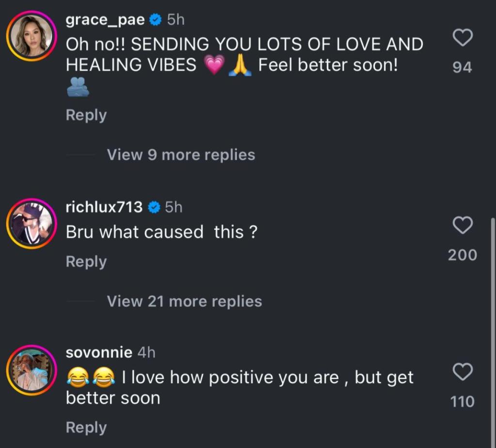View the 200 likes on richlux713's comment
Screen dimensions: 496x448
(462, 255)
